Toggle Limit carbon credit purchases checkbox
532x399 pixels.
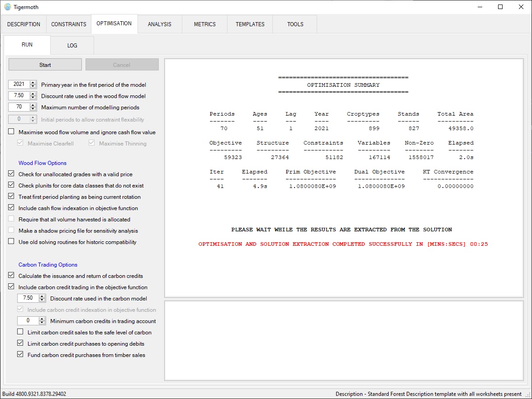(20, 343)
